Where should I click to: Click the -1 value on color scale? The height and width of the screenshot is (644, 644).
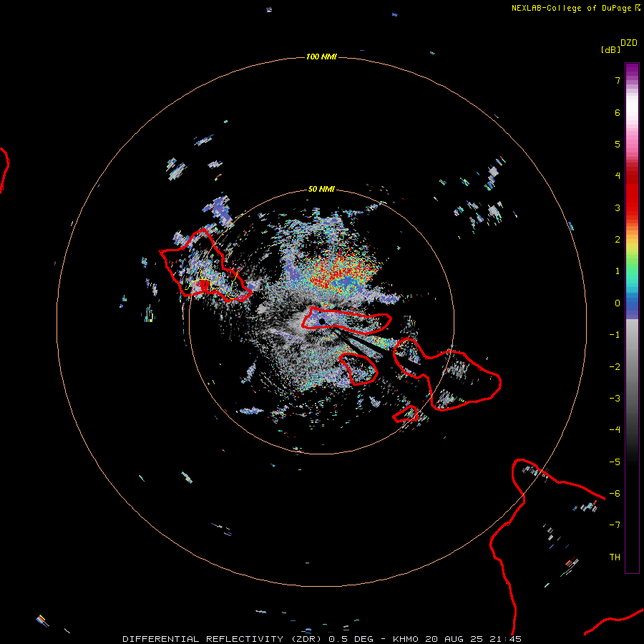point(615,335)
